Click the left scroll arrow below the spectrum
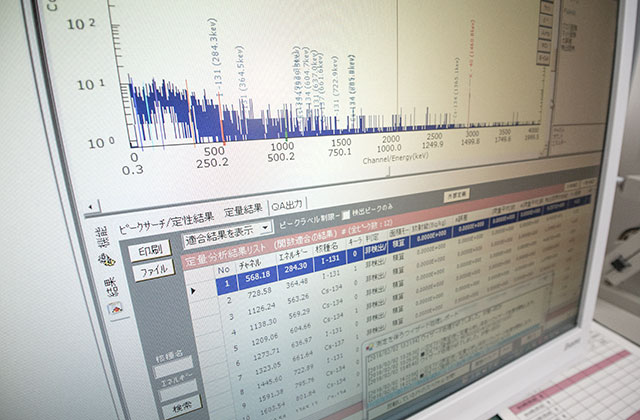The height and width of the screenshot is (420, 640). 93,207
